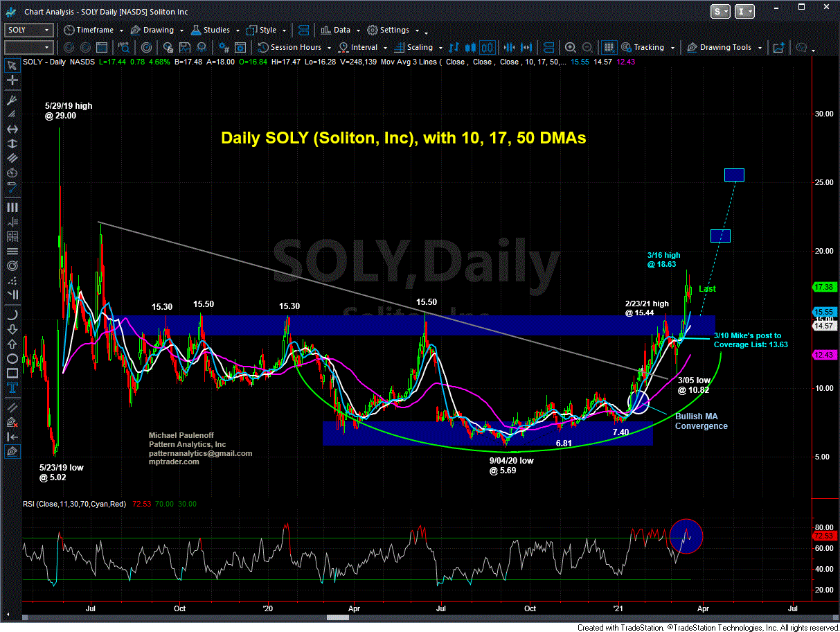Click the Session Hours button

pyautogui.click(x=289, y=47)
